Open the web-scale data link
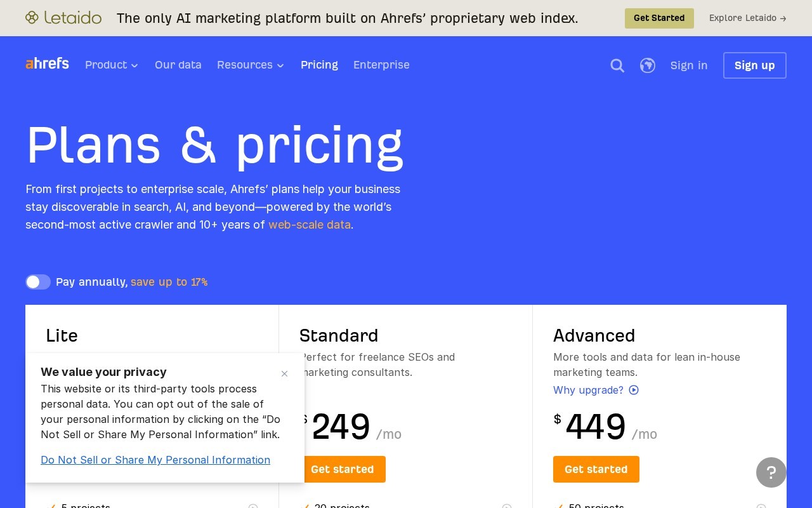 point(310,225)
